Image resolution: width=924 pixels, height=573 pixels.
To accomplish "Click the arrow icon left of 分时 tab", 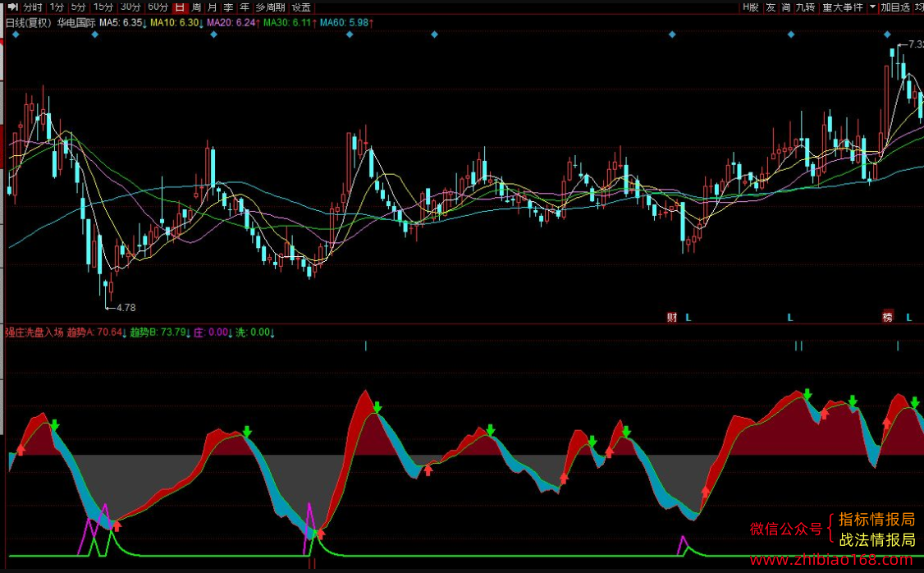I will (12, 7).
